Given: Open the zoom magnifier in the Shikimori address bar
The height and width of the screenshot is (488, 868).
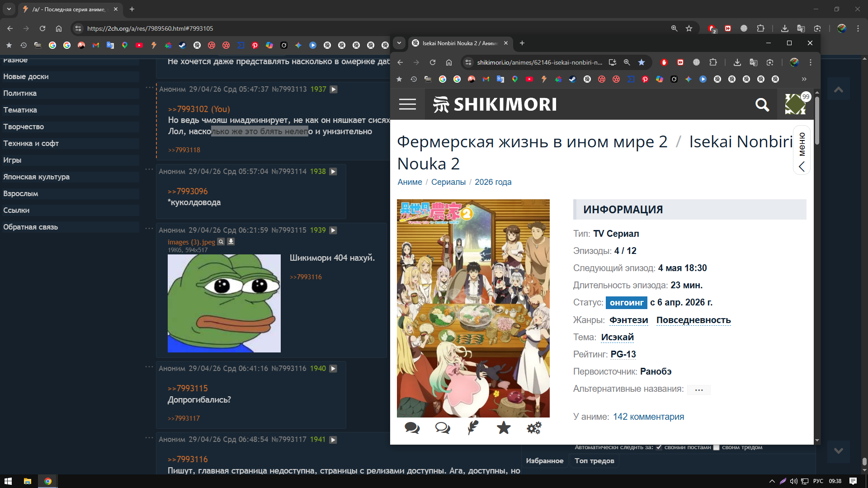Looking at the screenshot, I should (627, 62).
